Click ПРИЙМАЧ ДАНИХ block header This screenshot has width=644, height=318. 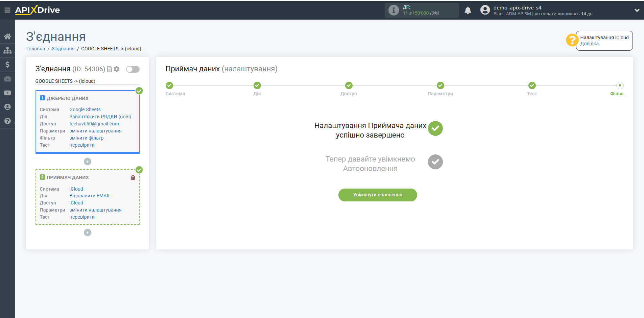[x=68, y=177]
